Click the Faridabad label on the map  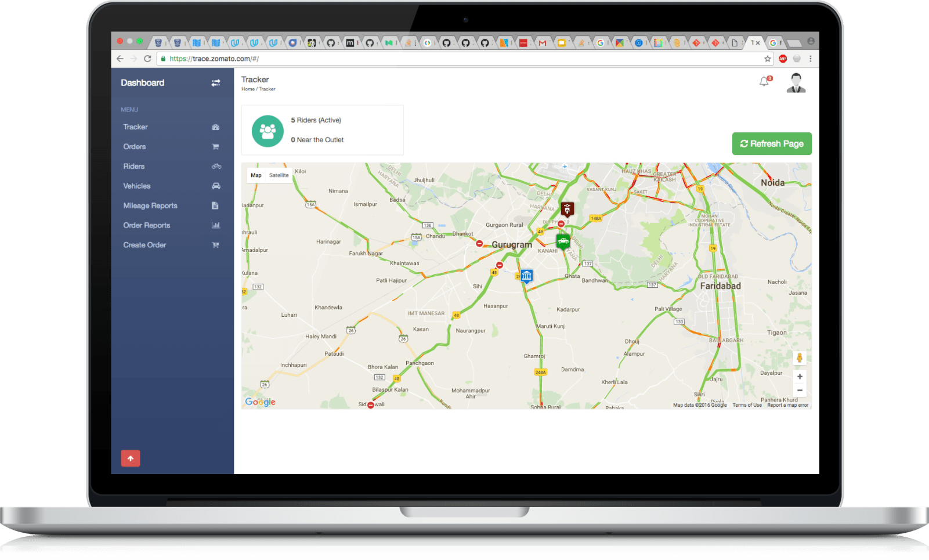coord(720,286)
